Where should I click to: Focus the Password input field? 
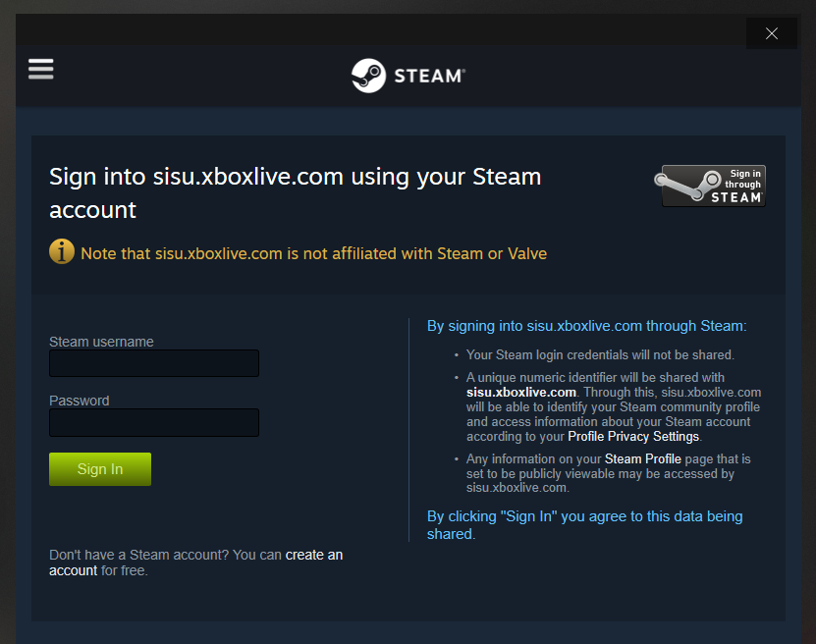[x=154, y=422]
